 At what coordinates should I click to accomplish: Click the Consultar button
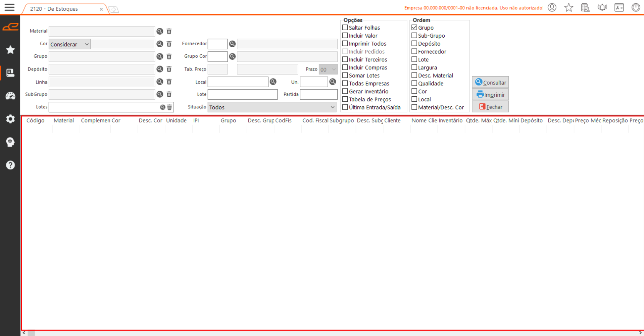tap(490, 83)
